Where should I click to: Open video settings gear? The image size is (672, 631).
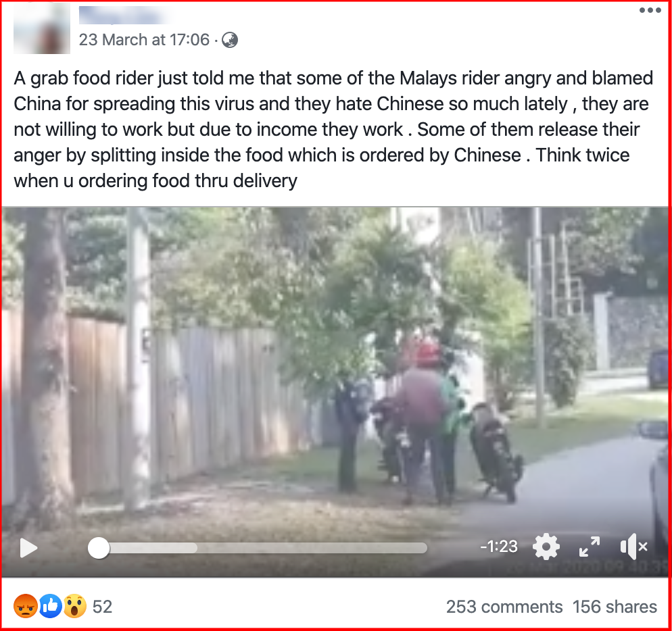[546, 547]
